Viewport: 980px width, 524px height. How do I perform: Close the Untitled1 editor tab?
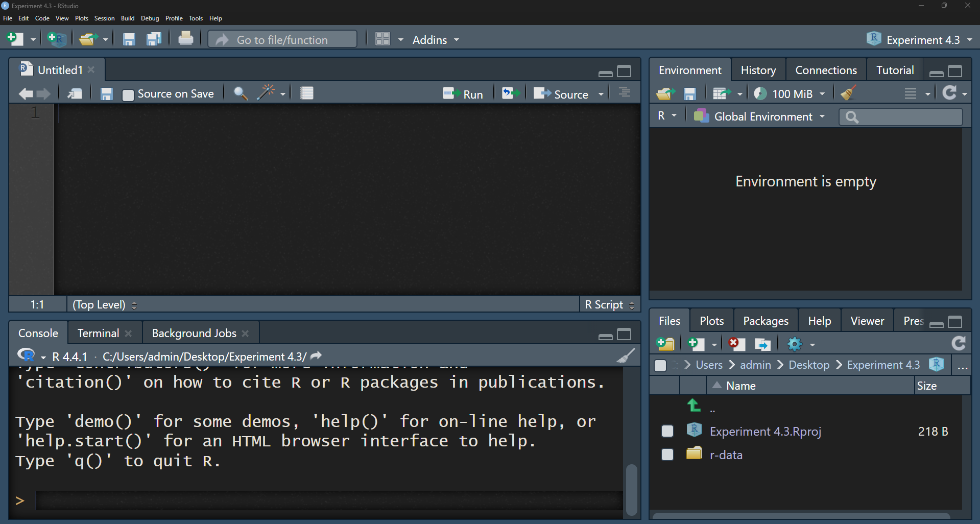[91, 70]
